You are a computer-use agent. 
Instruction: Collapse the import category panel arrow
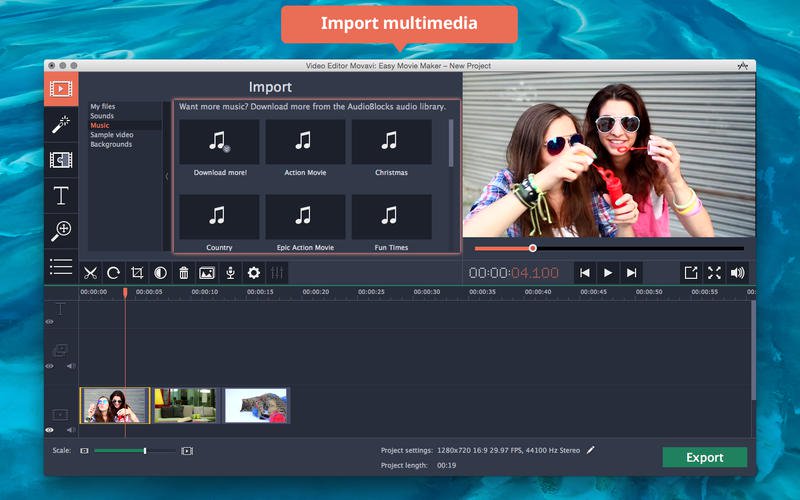(x=167, y=176)
